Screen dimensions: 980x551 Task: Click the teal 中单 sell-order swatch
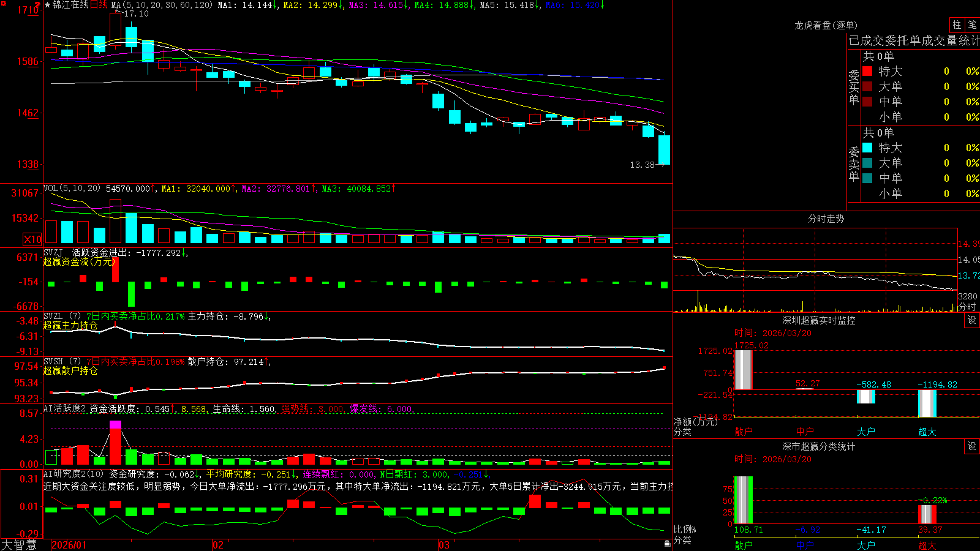click(867, 178)
